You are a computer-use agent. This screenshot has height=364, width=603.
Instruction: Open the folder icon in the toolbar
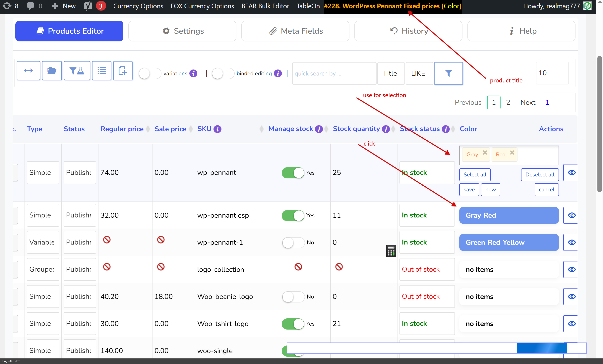click(52, 71)
